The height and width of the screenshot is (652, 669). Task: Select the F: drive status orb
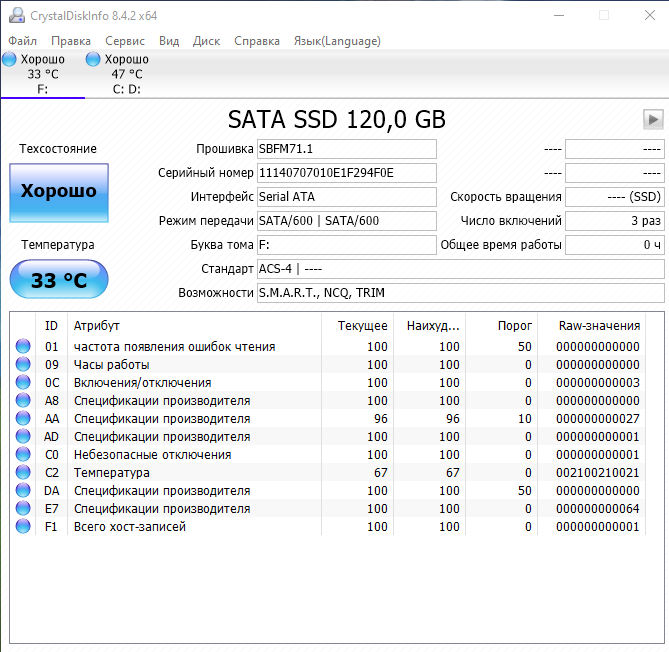point(9,59)
